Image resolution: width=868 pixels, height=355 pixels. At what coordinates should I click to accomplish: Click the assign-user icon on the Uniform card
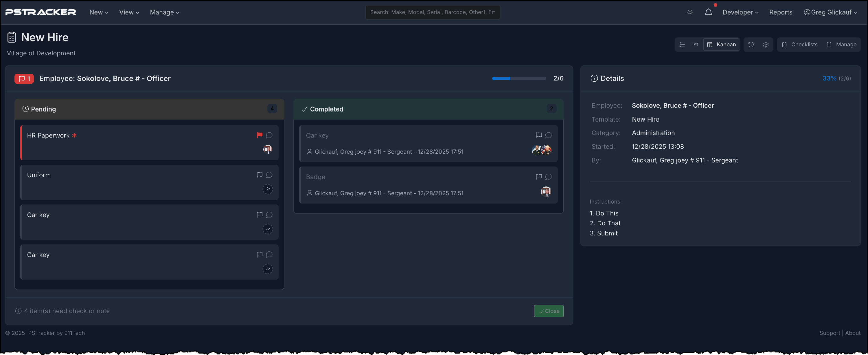[268, 189]
